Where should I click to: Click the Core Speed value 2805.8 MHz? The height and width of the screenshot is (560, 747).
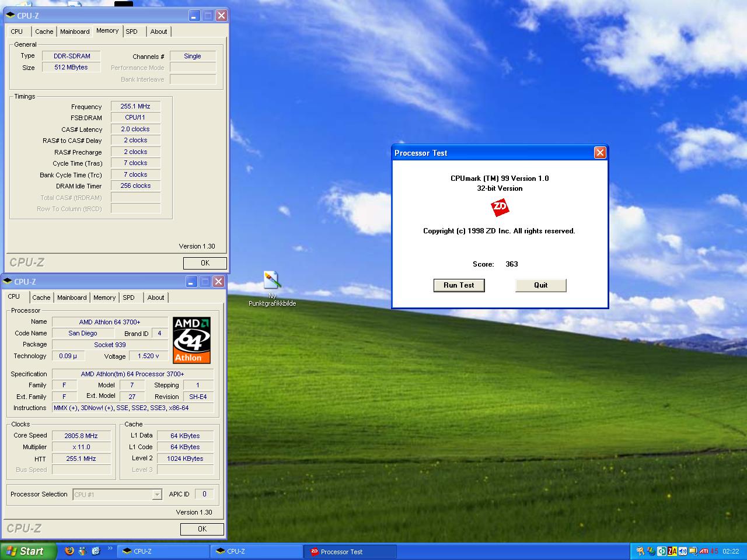(x=81, y=436)
